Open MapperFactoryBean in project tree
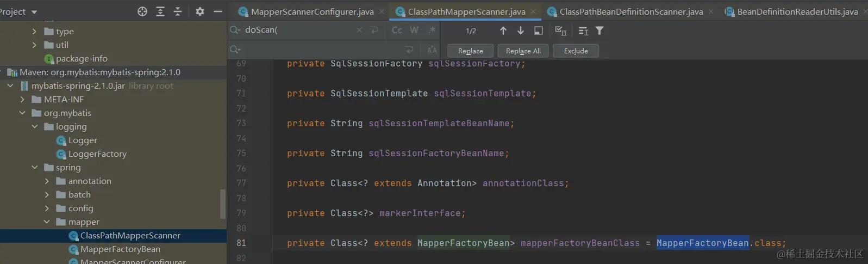Viewport: 868px width, 264px height. (114, 249)
